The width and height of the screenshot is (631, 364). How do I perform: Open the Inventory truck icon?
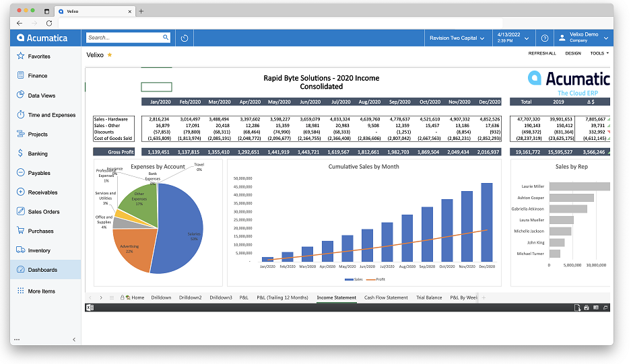point(20,250)
